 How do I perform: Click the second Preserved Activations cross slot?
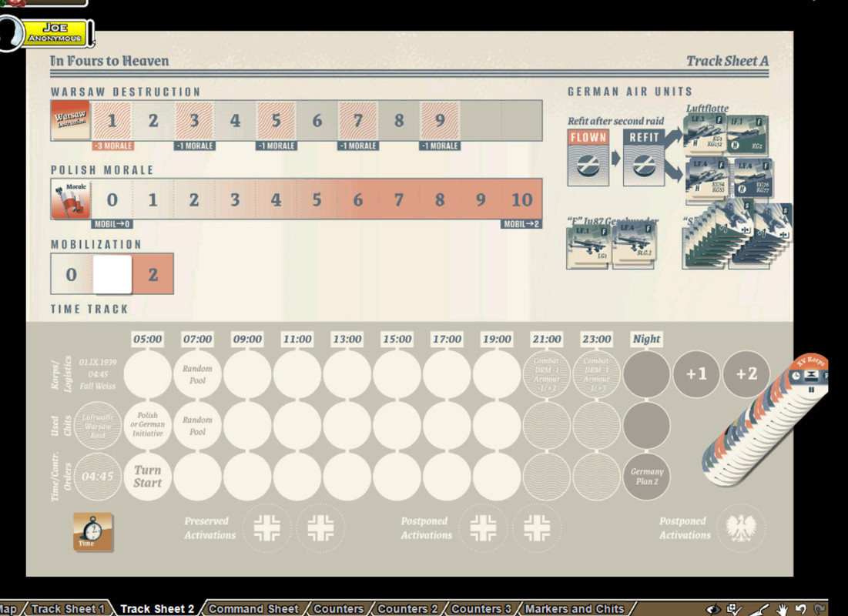[x=320, y=528]
